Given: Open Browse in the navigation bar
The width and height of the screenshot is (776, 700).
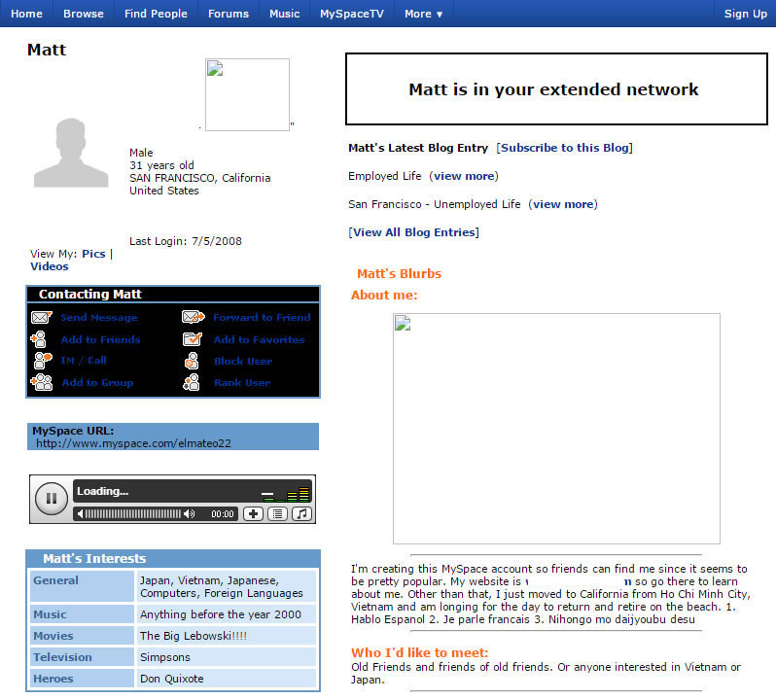Looking at the screenshot, I should pos(84,14).
